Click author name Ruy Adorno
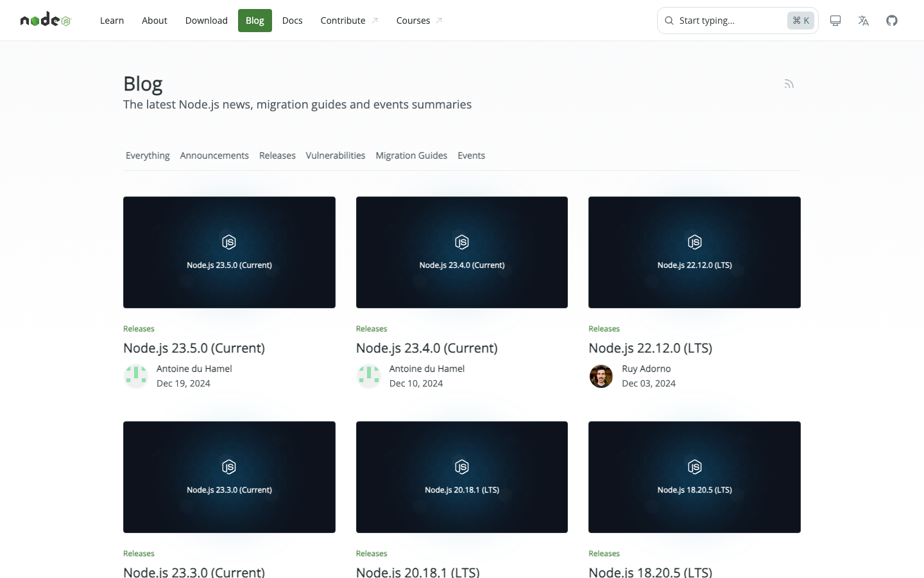The image size is (924, 578). point(646,369)
